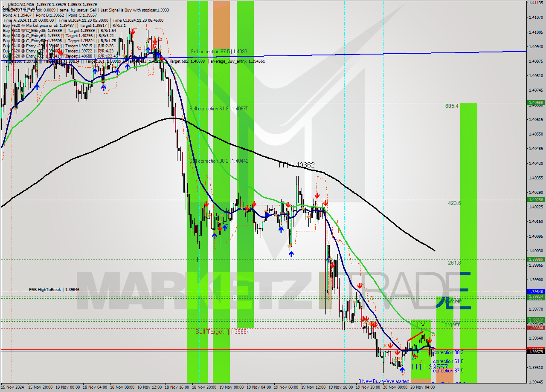Click the '15 Nov 20:00' time axis label
The width and height of the screenshot is (546, 392).
(x=41, y=387)
